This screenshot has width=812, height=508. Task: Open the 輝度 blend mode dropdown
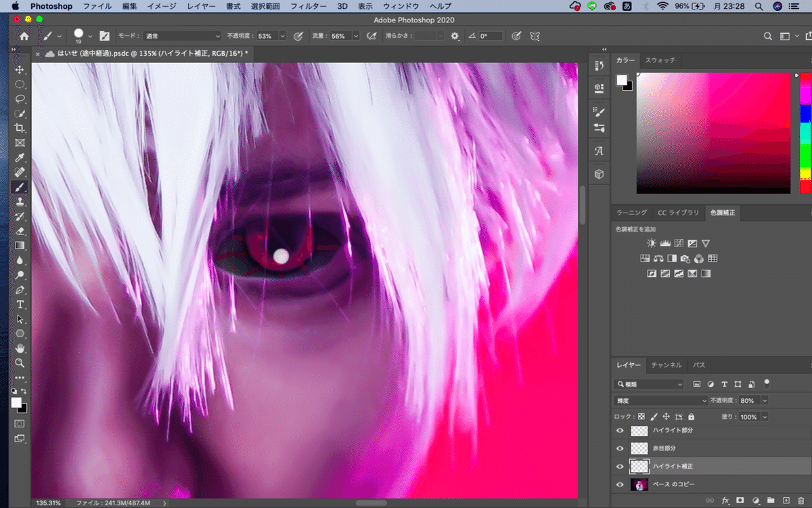pos(660,401)
